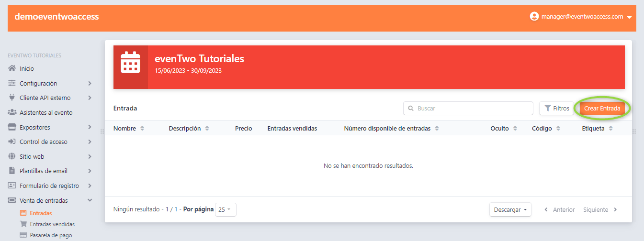Click the Inicio home icon
Image resolution: width=644 pixels, height=241 pixels.
coord(12,68)
